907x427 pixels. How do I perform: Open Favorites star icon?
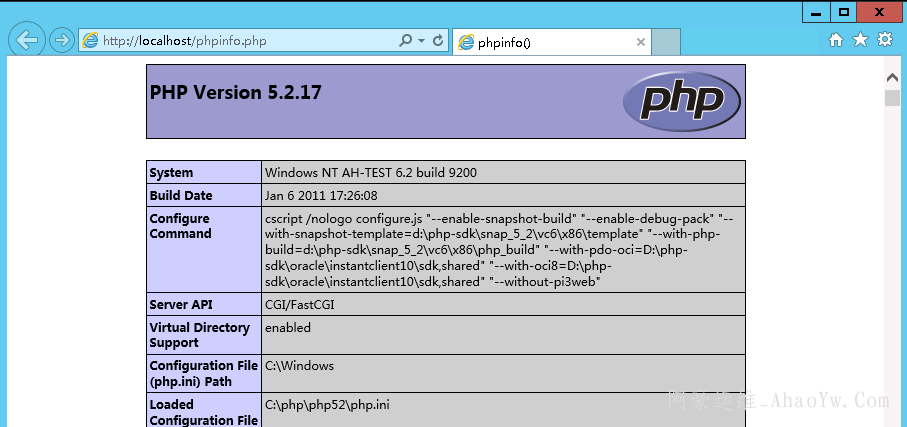860,40
